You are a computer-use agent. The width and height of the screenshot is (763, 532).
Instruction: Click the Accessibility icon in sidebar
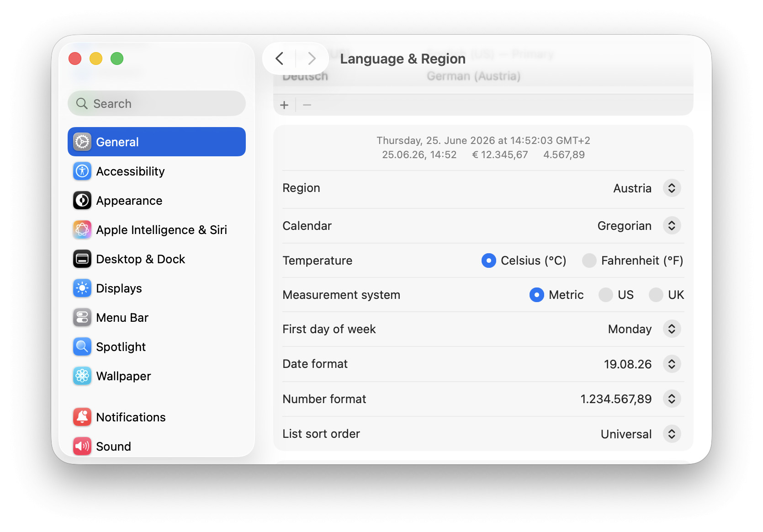(x=82, y=171)
